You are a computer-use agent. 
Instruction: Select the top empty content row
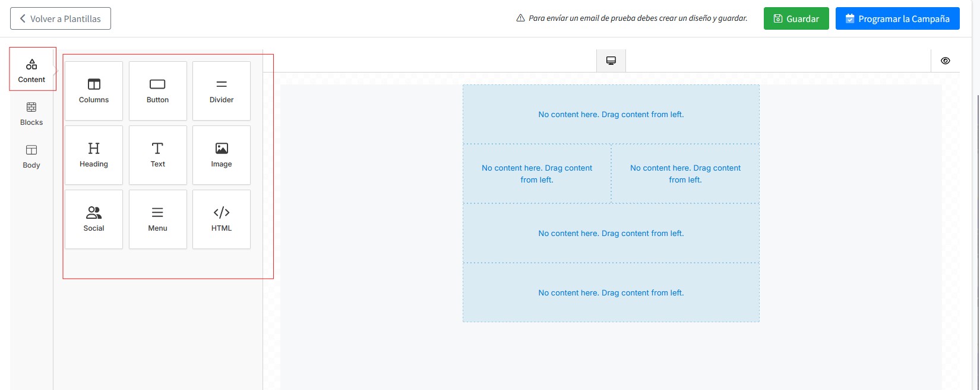[x=611, y=114]
